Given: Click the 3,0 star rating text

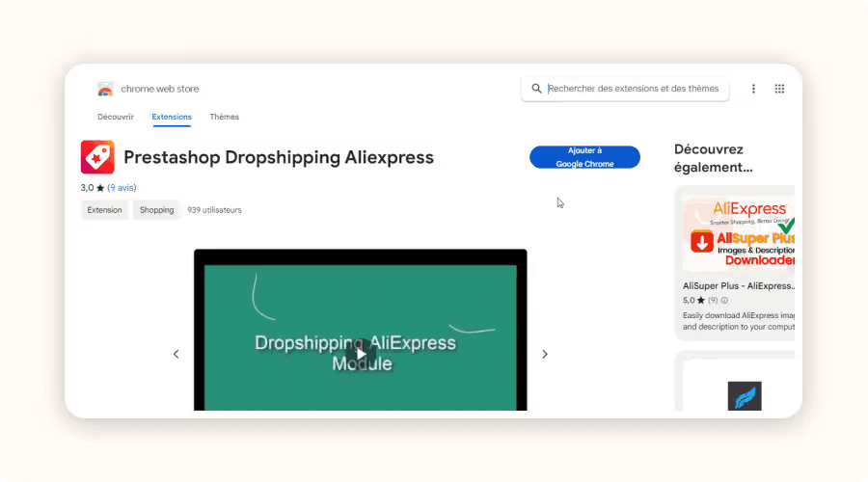Looking at the screenshot, I should tap(93, 188).
